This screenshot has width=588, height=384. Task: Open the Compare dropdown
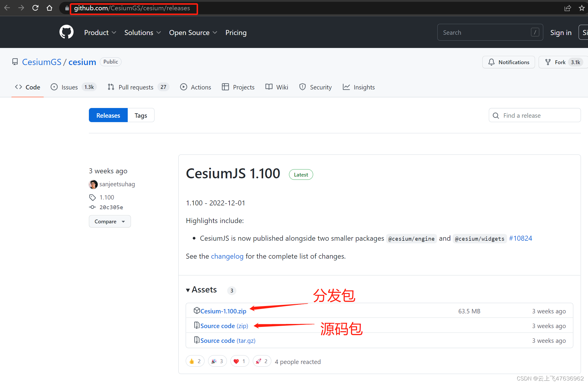[x=109, y=221]
